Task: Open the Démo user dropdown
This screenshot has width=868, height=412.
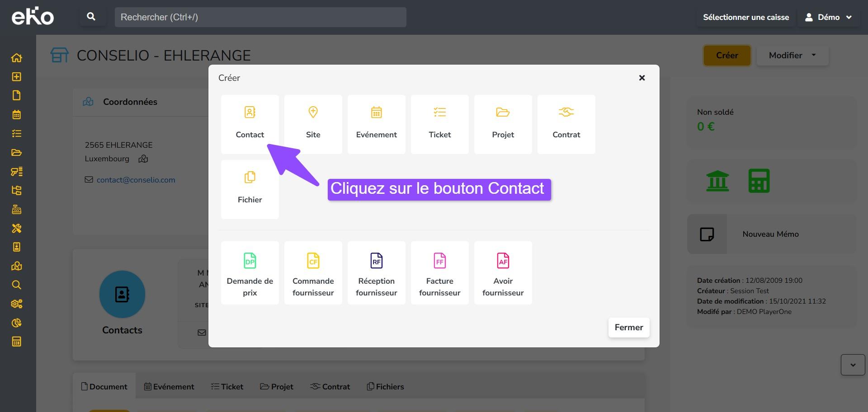Action: click(828, 17)
